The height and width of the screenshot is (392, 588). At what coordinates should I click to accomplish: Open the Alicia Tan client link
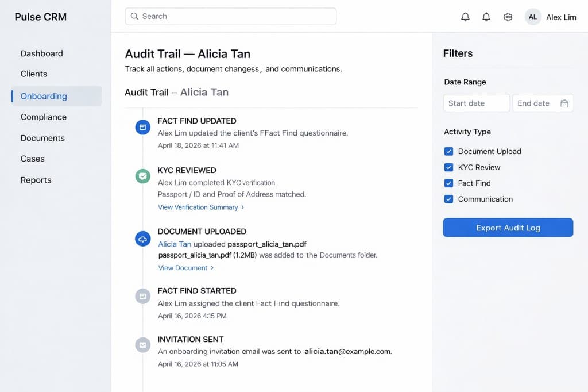click(x=174, y=244)
